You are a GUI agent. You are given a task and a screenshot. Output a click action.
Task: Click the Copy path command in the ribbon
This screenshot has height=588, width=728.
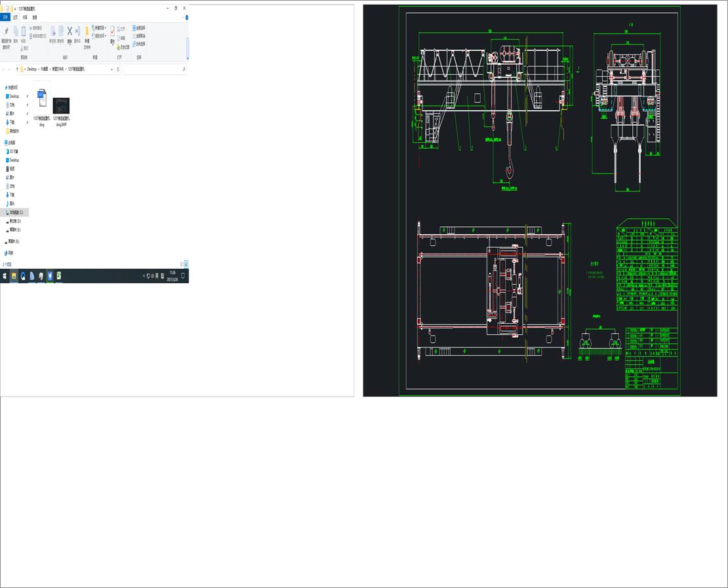coord(37,28)
